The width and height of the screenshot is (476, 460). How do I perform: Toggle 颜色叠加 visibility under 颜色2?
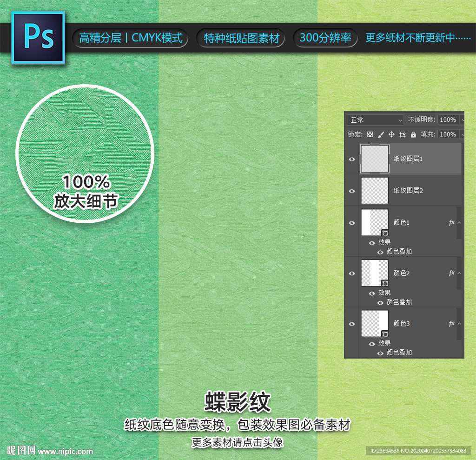coord(380,303)
